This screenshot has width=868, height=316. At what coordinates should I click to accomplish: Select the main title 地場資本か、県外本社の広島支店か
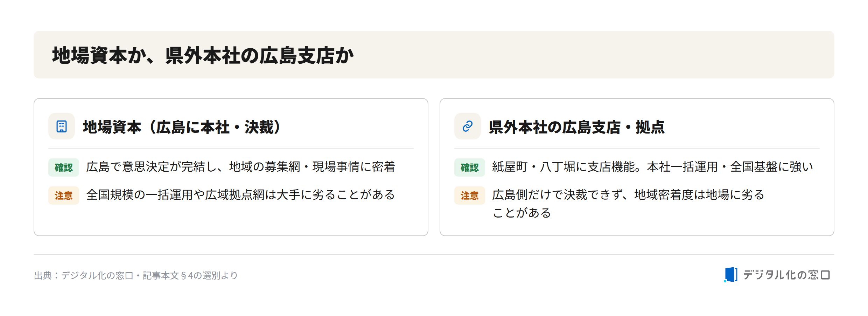pyautogui.click(x=203, y=55)
